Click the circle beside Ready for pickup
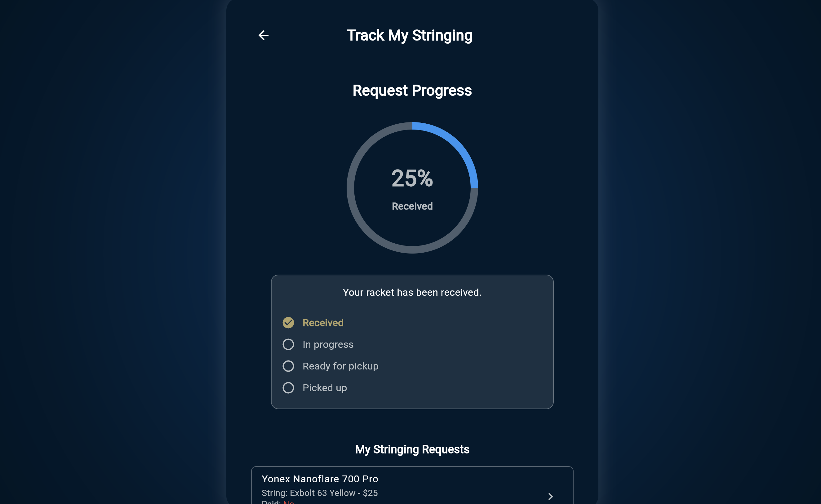The width and height of the screenshot is (821, 504). (x=288, y=366)
